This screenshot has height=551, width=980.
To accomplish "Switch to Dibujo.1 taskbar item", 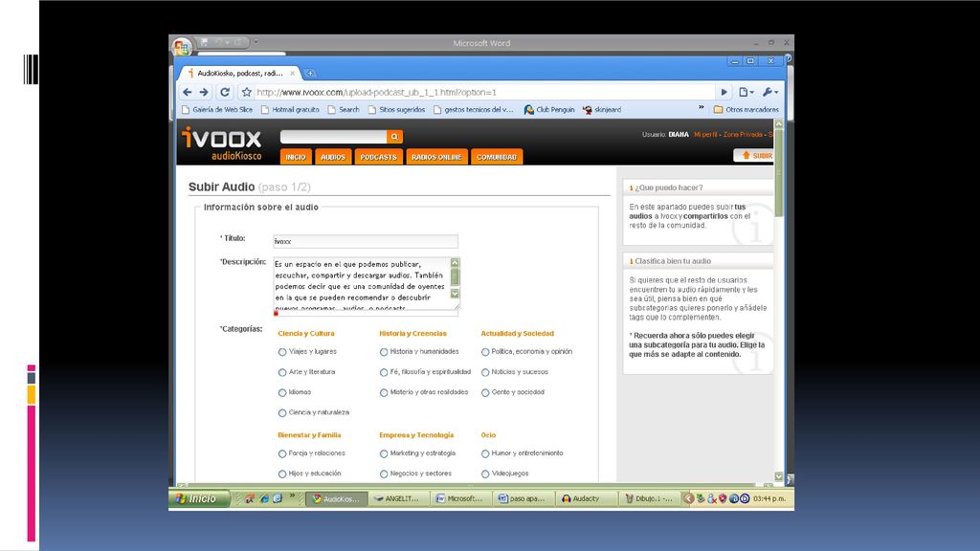I will tap(649, 498).
